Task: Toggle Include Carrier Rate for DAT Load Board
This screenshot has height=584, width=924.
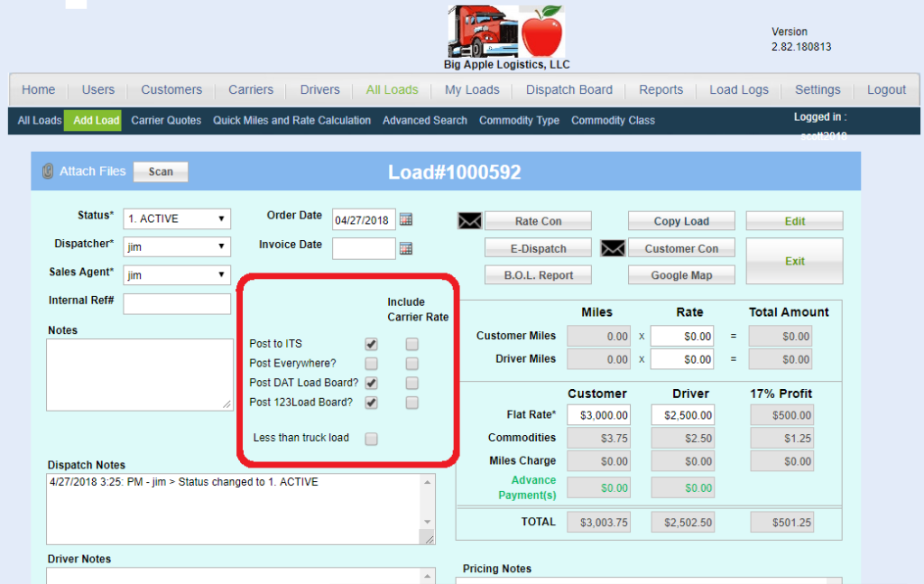Action: click(x=411, y=384)
